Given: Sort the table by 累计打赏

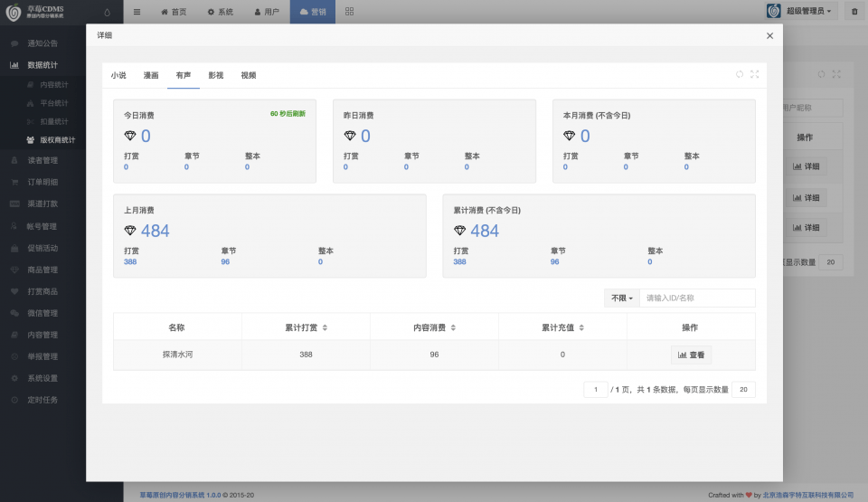Looking at the screenshot, I should click(325, 327).
